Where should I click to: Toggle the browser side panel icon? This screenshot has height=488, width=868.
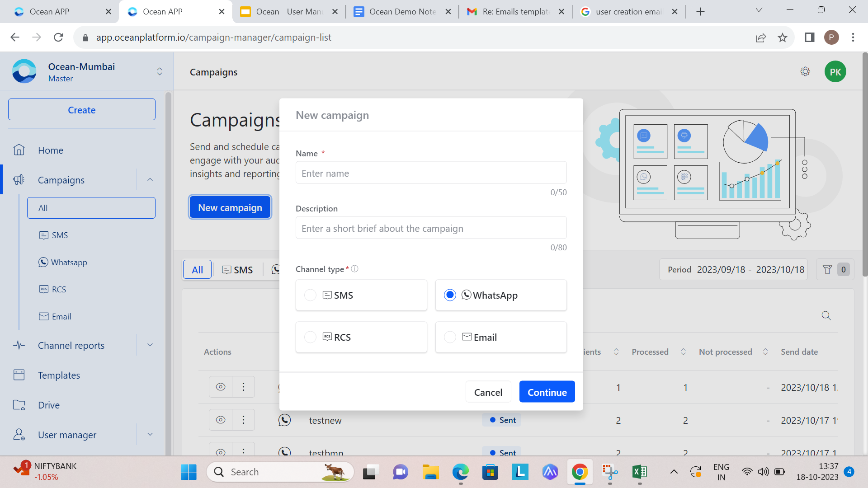click(x=809, y=38)
